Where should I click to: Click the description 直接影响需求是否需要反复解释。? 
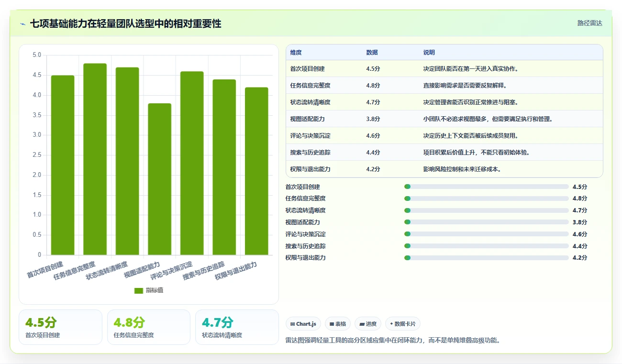click(465, 86)
